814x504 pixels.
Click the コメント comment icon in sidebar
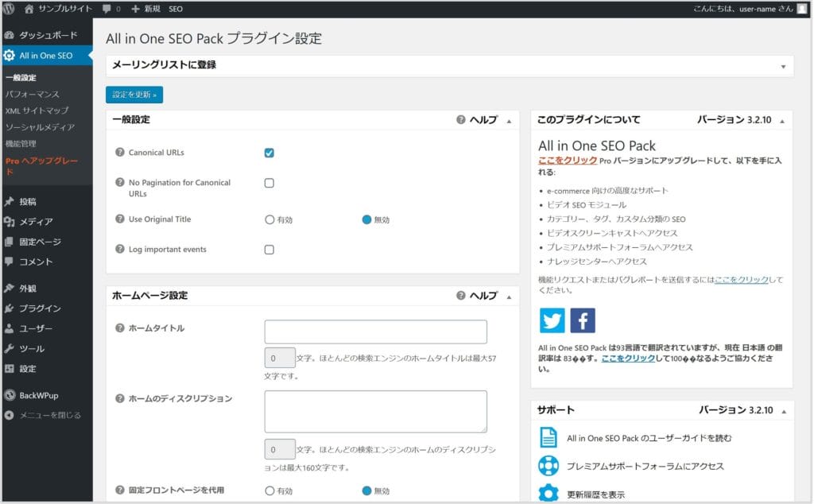tap(9, 262)
